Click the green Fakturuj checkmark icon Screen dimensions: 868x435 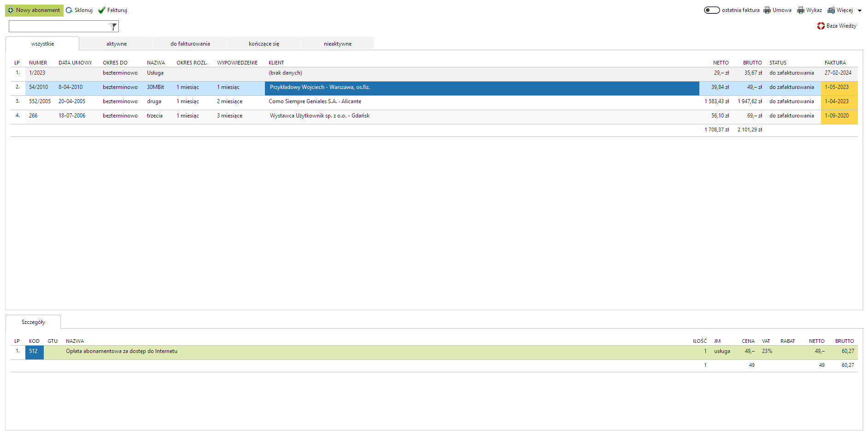point(102,10)
